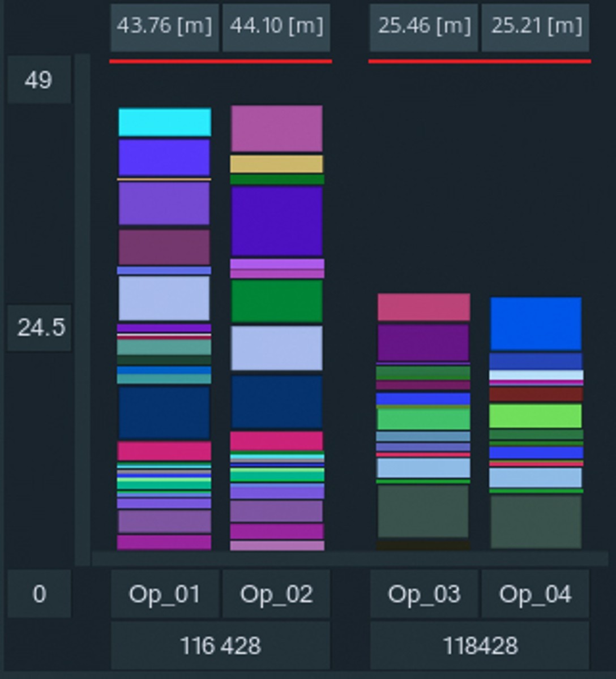Select the Op_01 column label

click(164, 594)
